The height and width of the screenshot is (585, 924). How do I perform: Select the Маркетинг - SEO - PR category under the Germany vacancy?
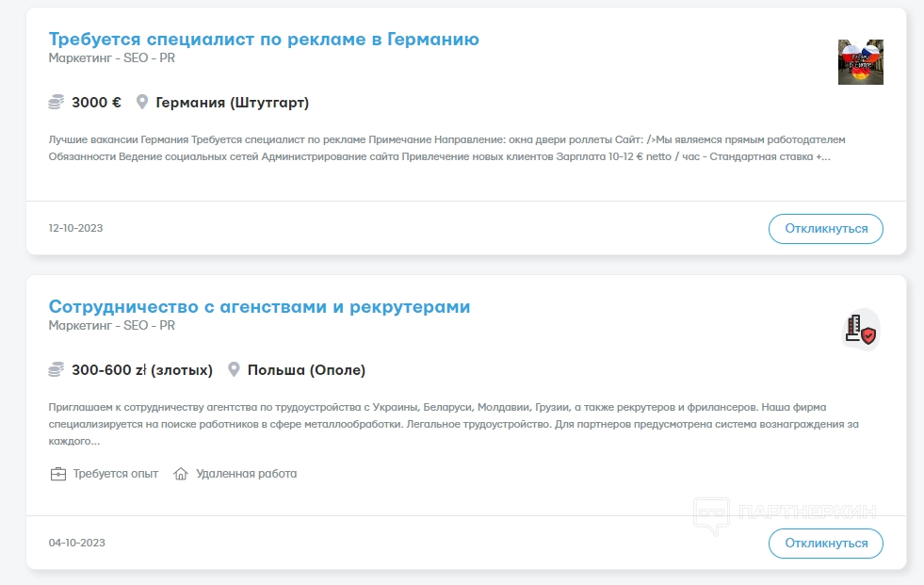pos(112,58)
